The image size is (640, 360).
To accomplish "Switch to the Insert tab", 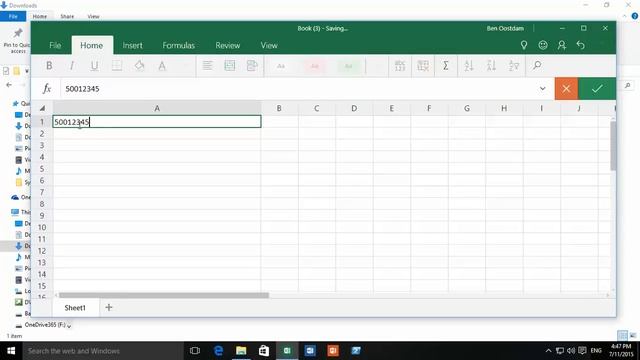I will (133, 45).
